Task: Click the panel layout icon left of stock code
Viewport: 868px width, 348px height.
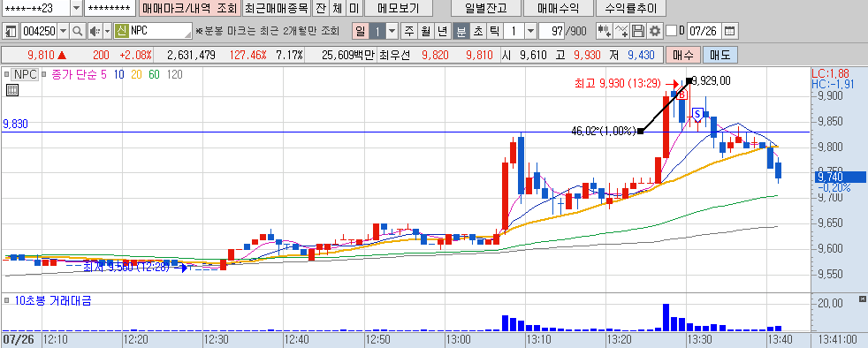Action: [x=11, y=31]
